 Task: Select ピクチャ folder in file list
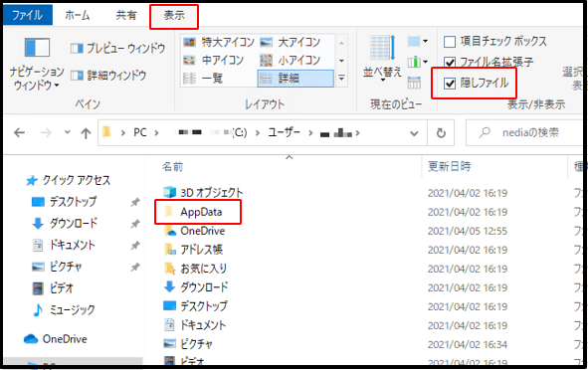(x=188, y=344)
